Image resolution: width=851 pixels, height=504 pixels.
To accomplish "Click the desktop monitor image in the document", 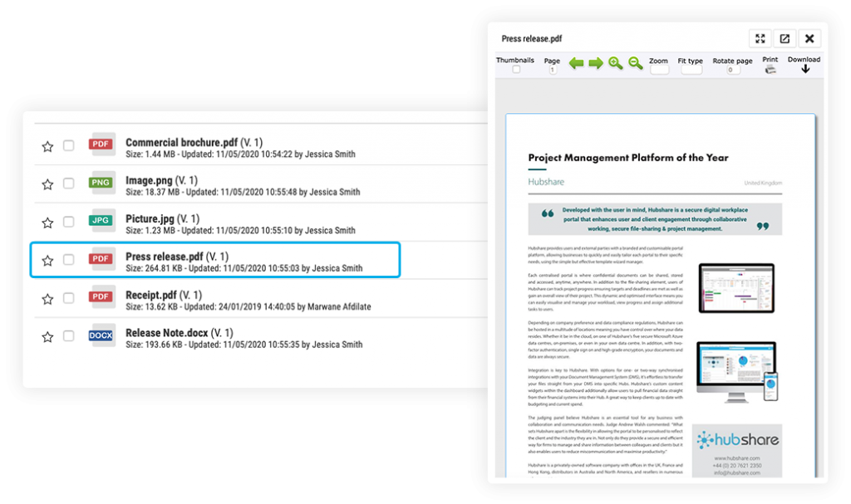I will point(737,372).
